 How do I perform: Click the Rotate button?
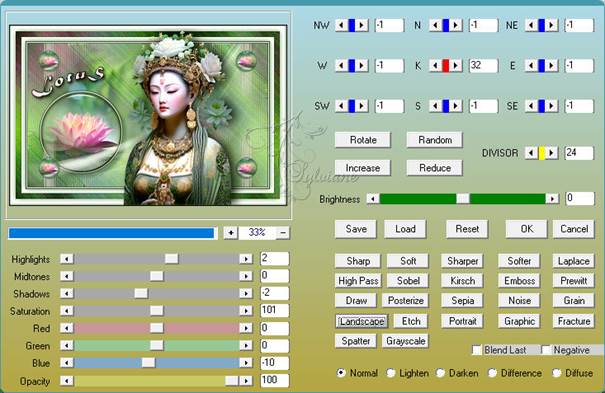pos(363,140)
